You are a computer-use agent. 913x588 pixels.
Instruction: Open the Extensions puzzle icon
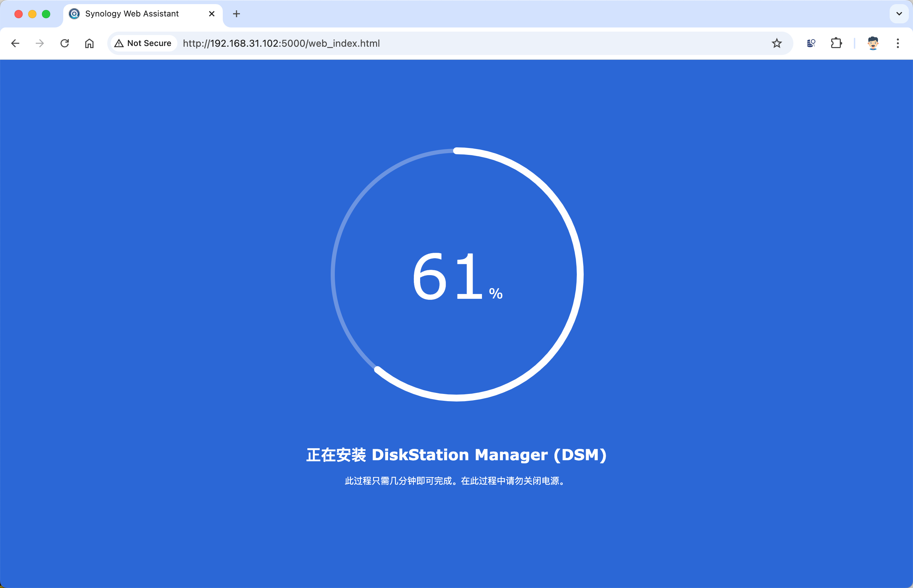point(836,43)
